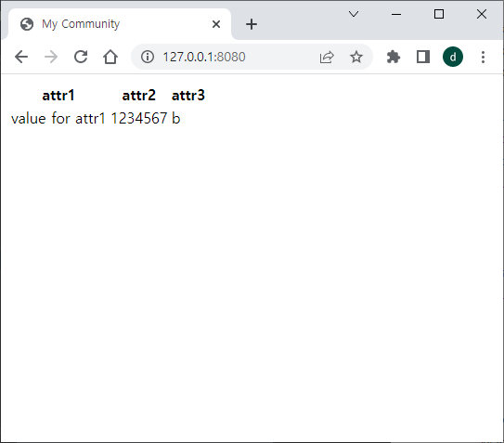504x443 pixels.
Task: Reload the current page
Action: (81, 57)
